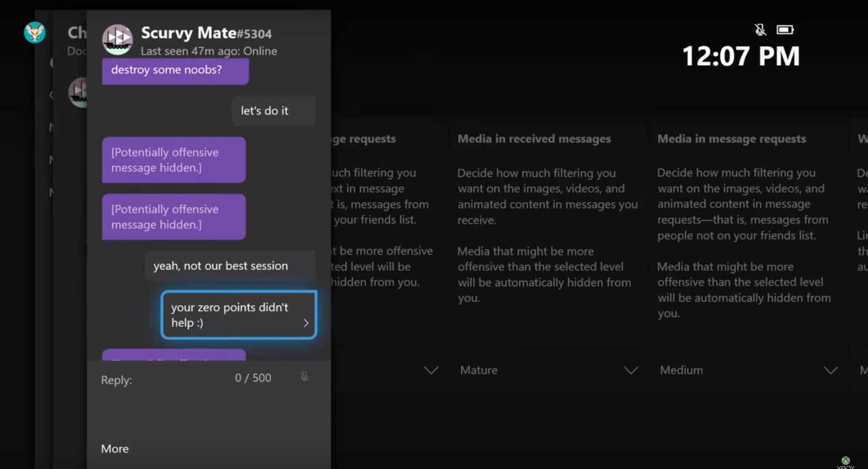Click the 'destroy some noobs?' message bubble
The image size is (868, 469).
pos(175,70)
